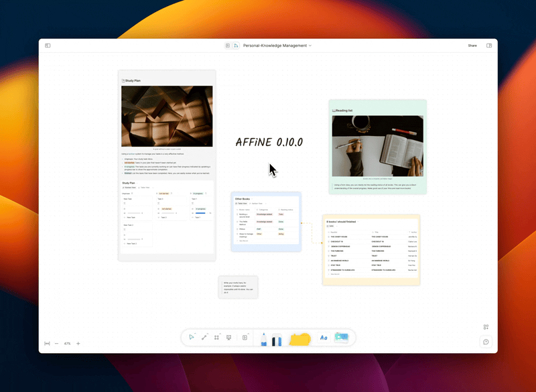Toggle the right sidebar panel

(489, 46)
